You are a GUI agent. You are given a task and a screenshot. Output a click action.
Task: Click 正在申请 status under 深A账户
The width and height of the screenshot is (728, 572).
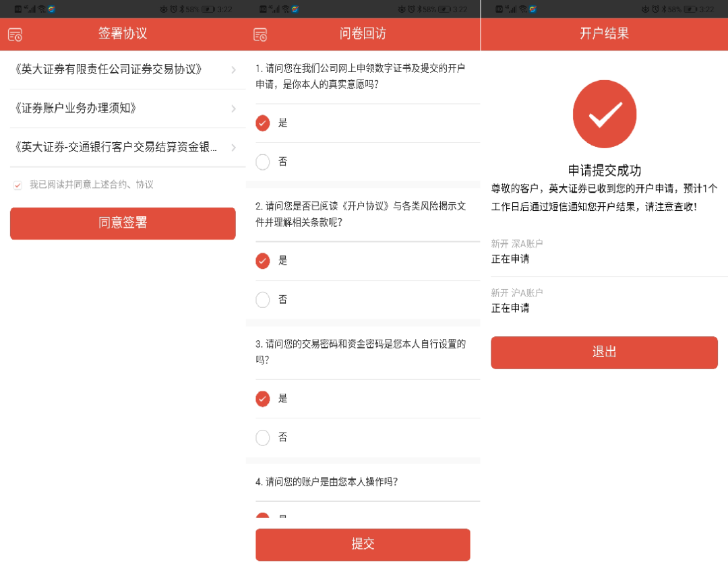click(x=510, y=259)
